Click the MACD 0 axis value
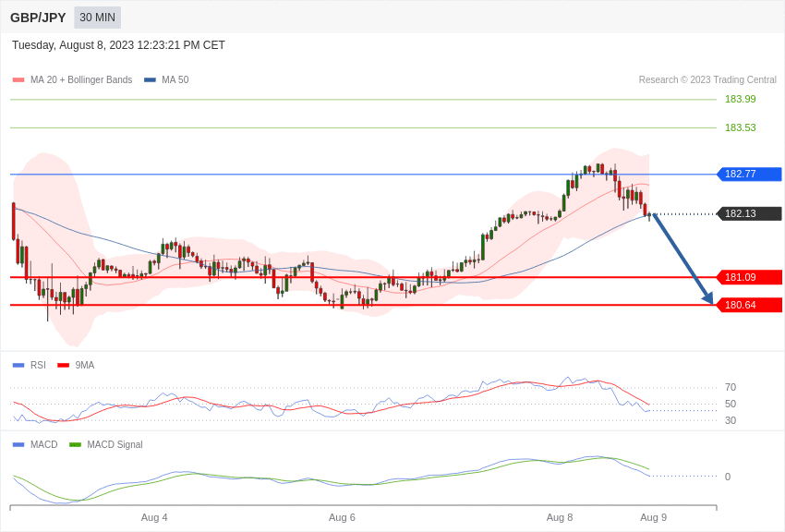The height and width of the screenshot is (532, 785). click(728, 477)
